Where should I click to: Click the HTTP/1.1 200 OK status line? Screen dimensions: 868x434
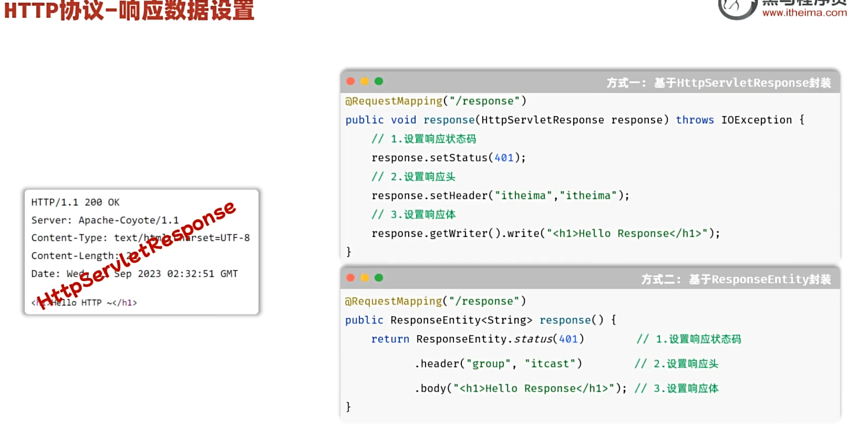coord(76,202)
